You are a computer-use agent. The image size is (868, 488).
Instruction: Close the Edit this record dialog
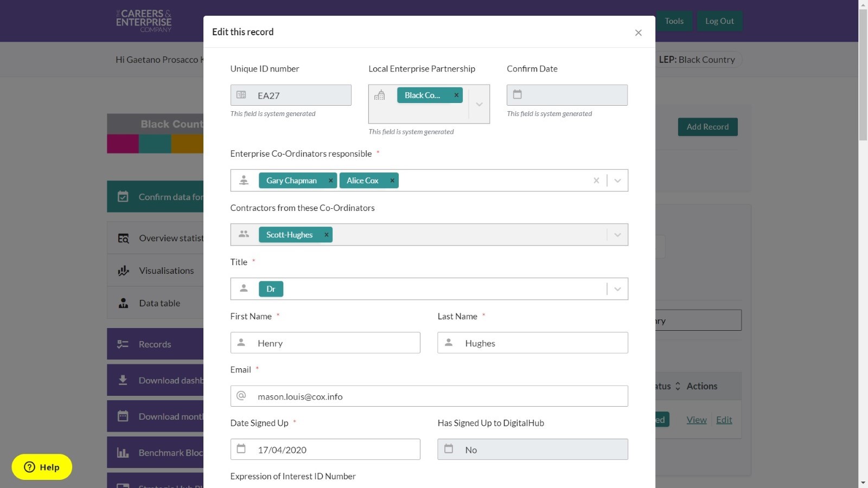(x=638, y=33)
